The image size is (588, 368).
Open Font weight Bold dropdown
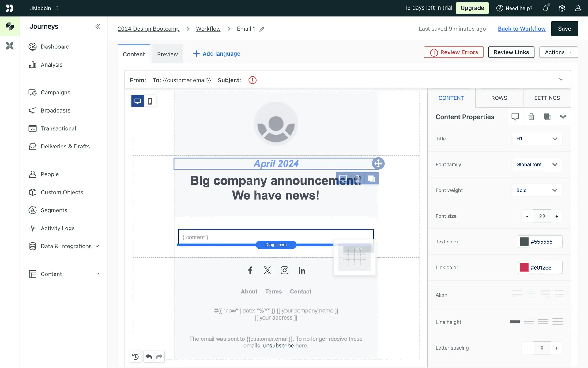(x=537, y=190)
